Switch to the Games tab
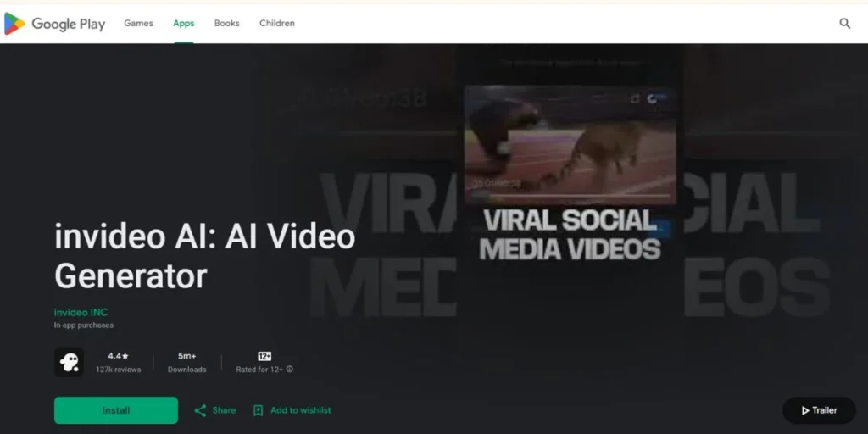868x434 pixels. click(138, 23)
